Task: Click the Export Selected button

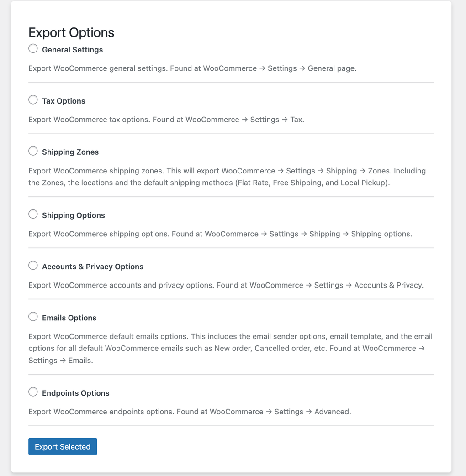Action: click(x=63, y=446)
